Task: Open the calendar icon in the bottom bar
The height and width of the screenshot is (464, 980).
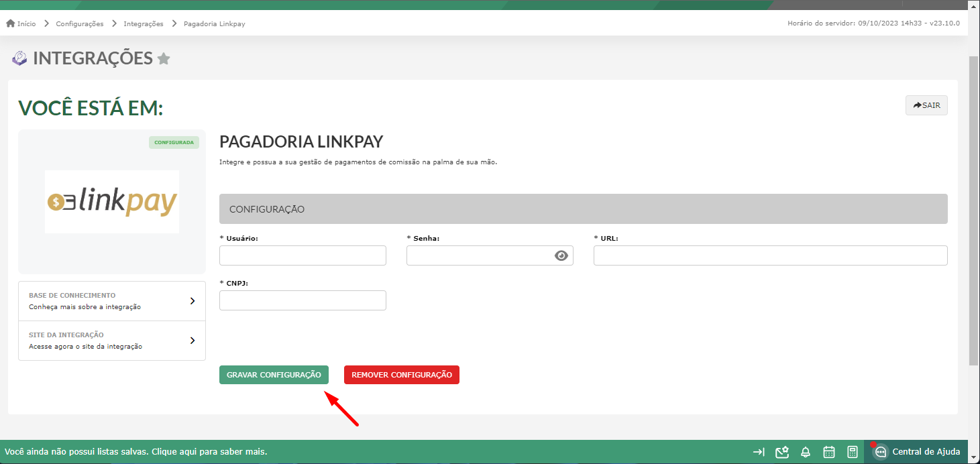Action: point(829,452)
